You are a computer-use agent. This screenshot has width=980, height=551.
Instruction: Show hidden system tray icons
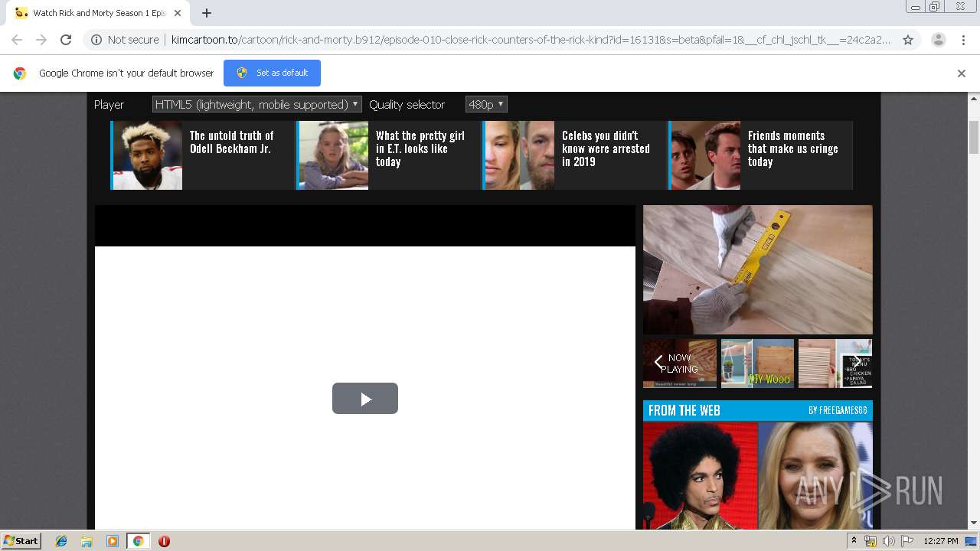854,541
